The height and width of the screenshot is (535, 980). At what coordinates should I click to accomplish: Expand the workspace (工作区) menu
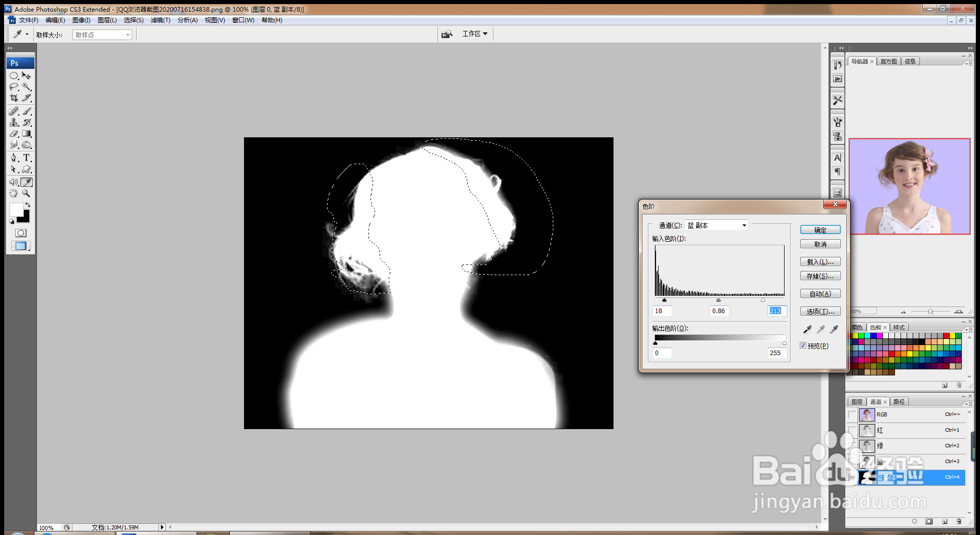point(475,34)
